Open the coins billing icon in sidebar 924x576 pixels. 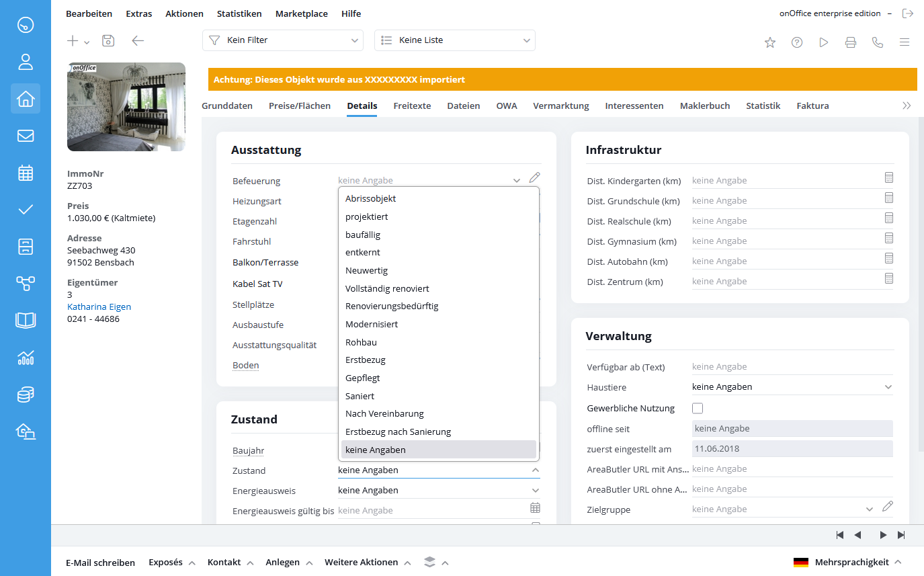tap(26, 395)
